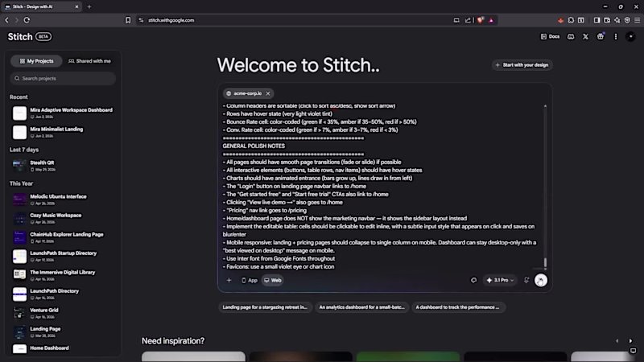Click browser back button

[x=7, y=20]
